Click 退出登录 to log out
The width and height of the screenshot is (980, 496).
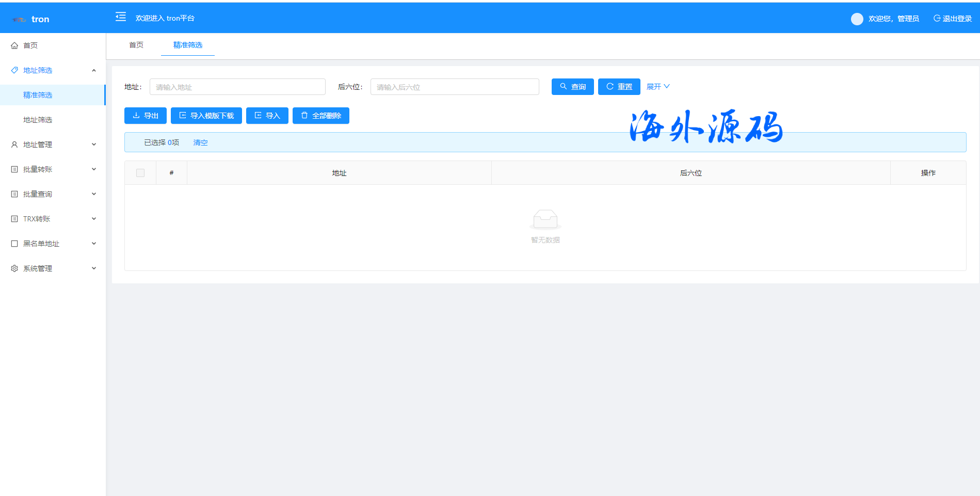tap(953, 19)
